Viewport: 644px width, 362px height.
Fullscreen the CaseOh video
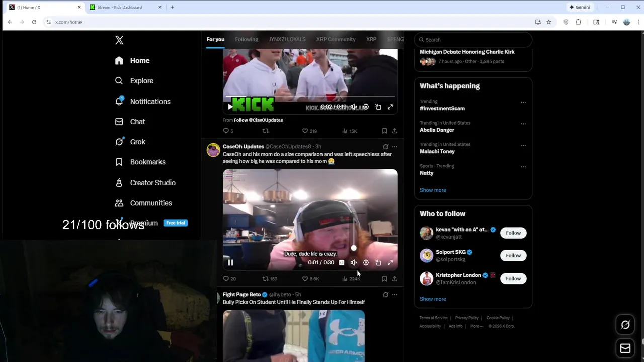tap(390, 262)
